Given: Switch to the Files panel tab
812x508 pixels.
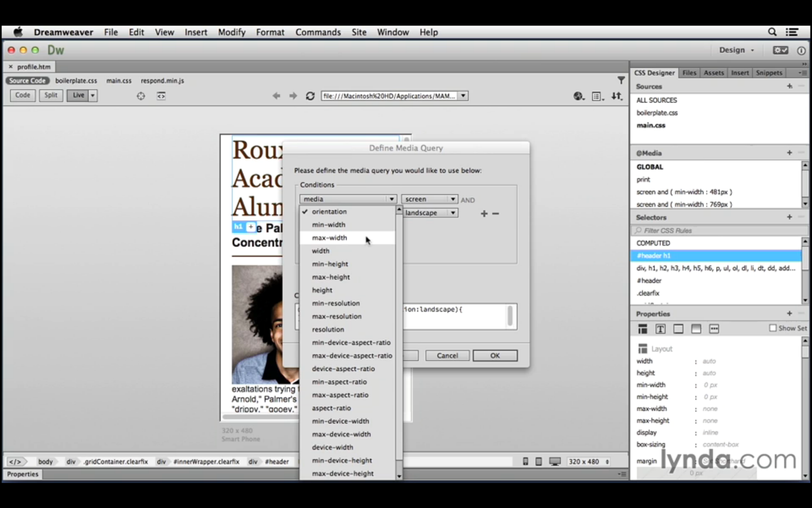Looking at the screenshot, I should tap(689, 73).
